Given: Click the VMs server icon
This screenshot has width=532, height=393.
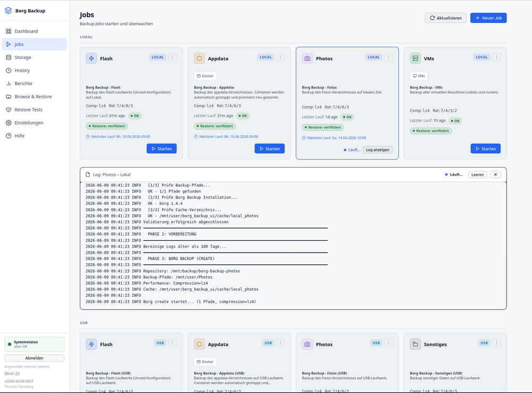Looking at the screenshot, I should 415,58.
